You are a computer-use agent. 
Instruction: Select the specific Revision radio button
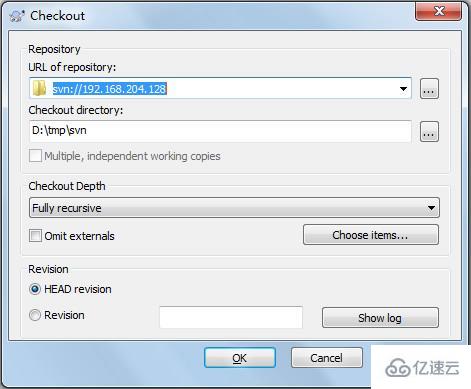[x=35, y=315]
